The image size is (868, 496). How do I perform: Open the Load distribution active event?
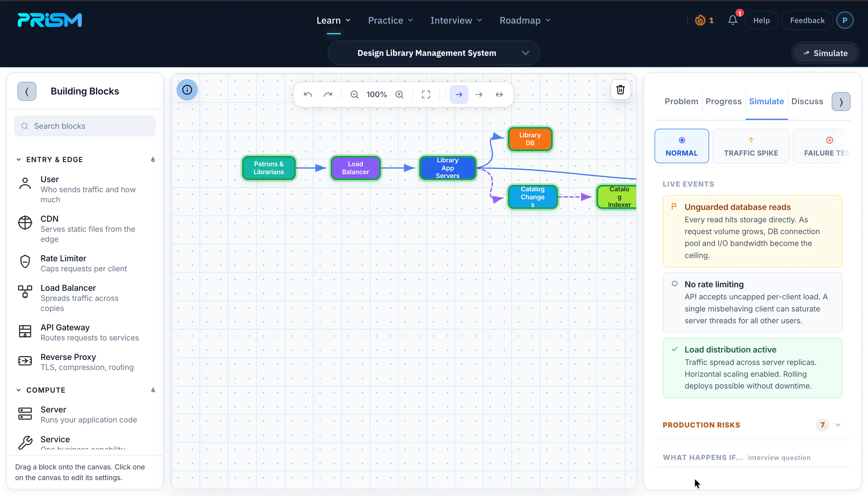tap(752, 368)
